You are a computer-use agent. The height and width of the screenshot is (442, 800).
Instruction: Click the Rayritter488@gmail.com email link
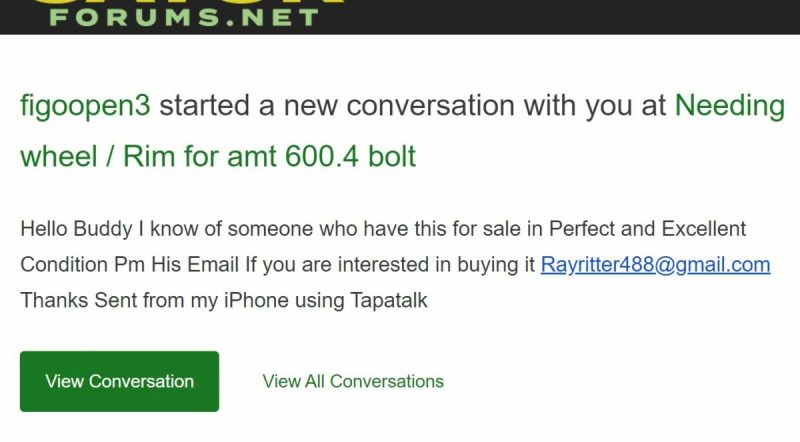click(x=655, y=265)
